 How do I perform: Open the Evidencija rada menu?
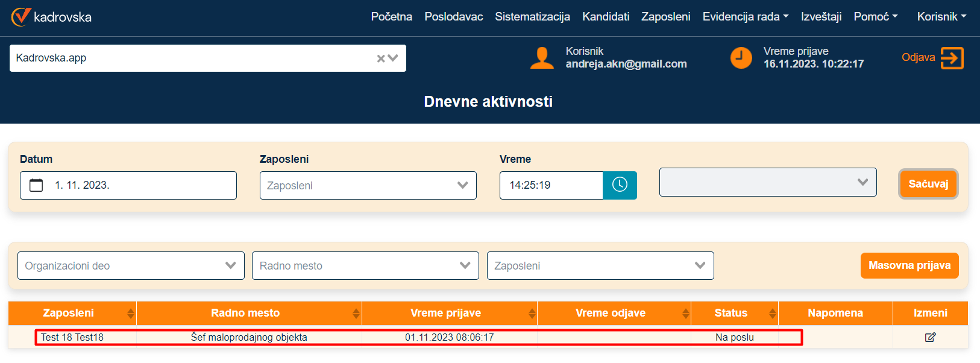745,17
